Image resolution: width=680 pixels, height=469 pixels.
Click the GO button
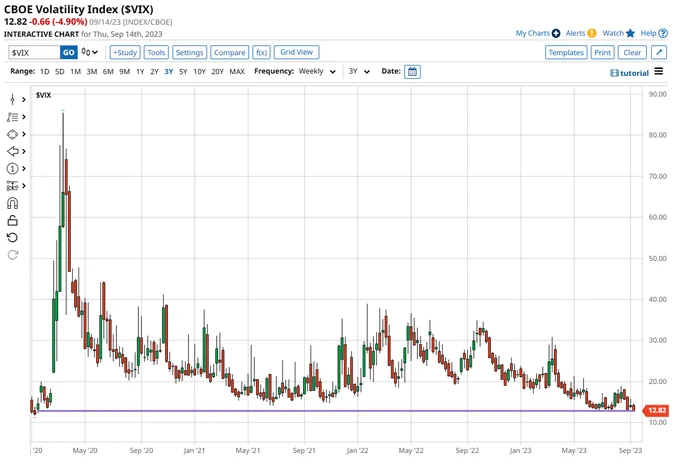(x=69, y=52)
